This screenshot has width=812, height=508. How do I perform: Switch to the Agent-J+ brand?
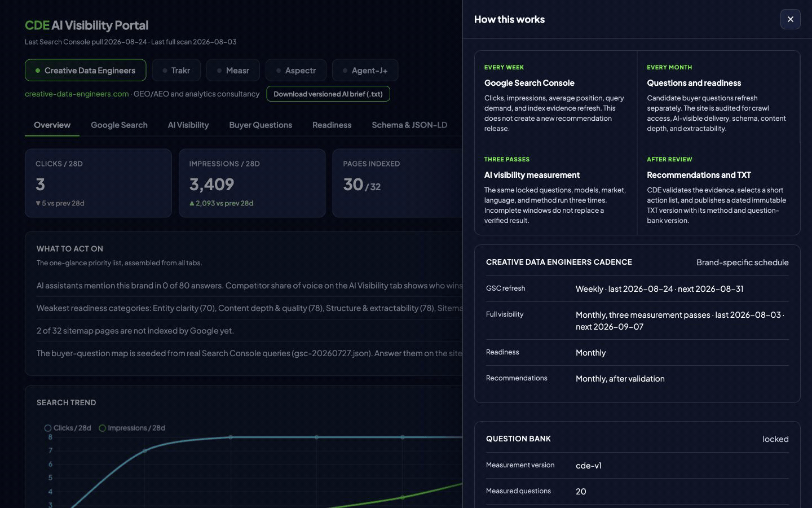click(365, 71)
